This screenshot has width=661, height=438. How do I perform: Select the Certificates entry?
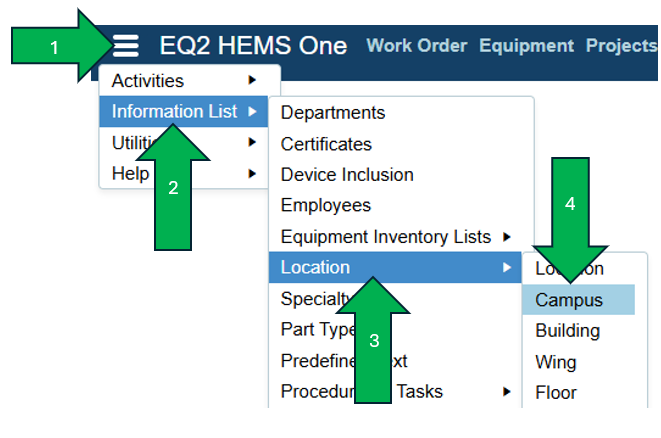(326, 144)
